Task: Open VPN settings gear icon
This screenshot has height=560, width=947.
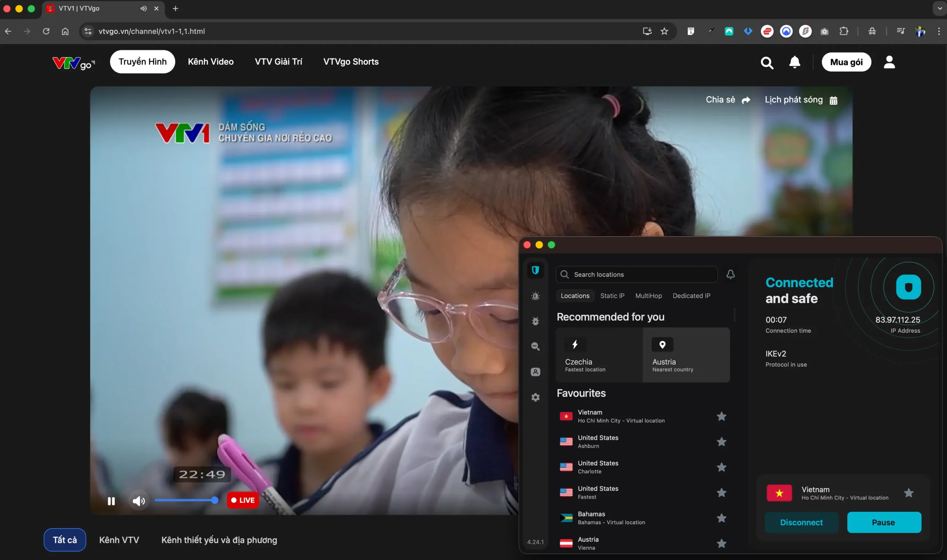Action: (535, 397)
